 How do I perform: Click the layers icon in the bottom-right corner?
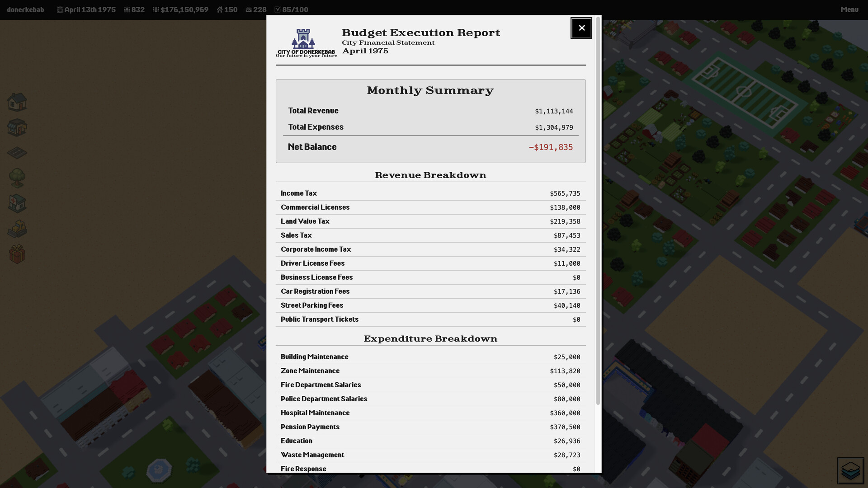pos(851,470)
